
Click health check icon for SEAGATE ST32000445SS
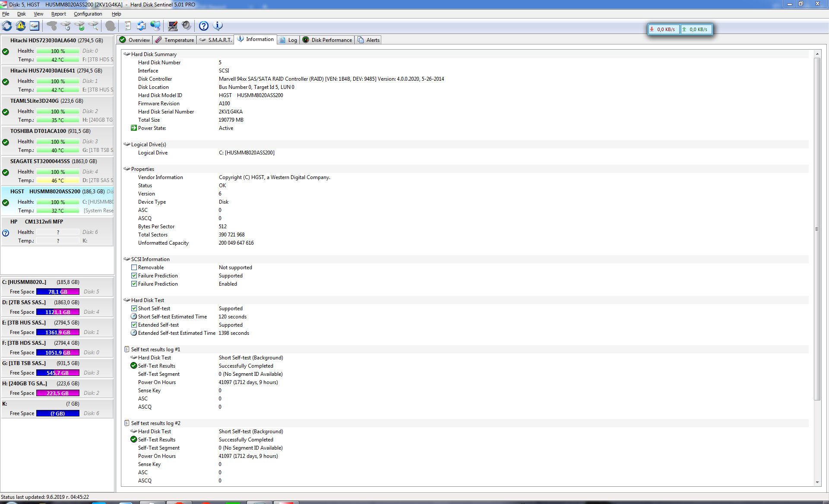[6, 172]
